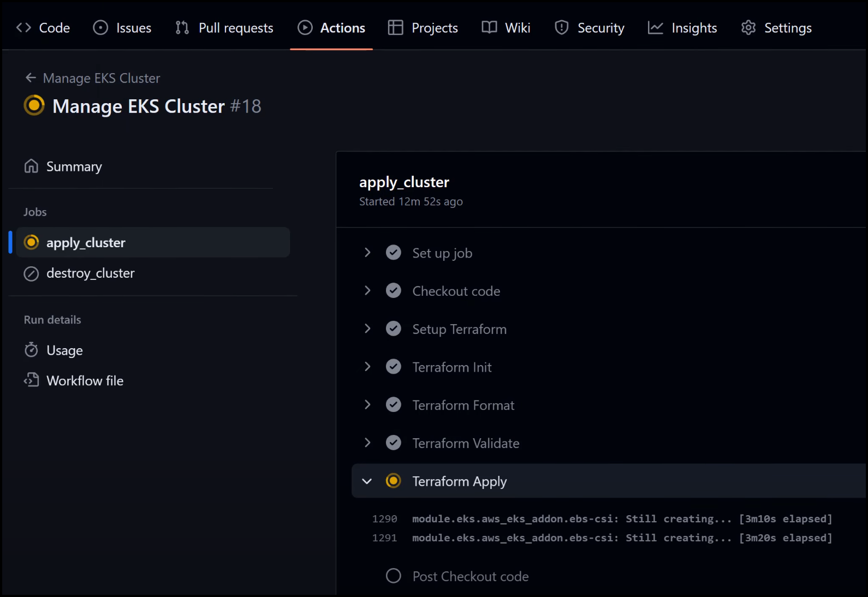Click the Terraform Init step label
This screenshot has width=868, height=597.
point(452,367)
